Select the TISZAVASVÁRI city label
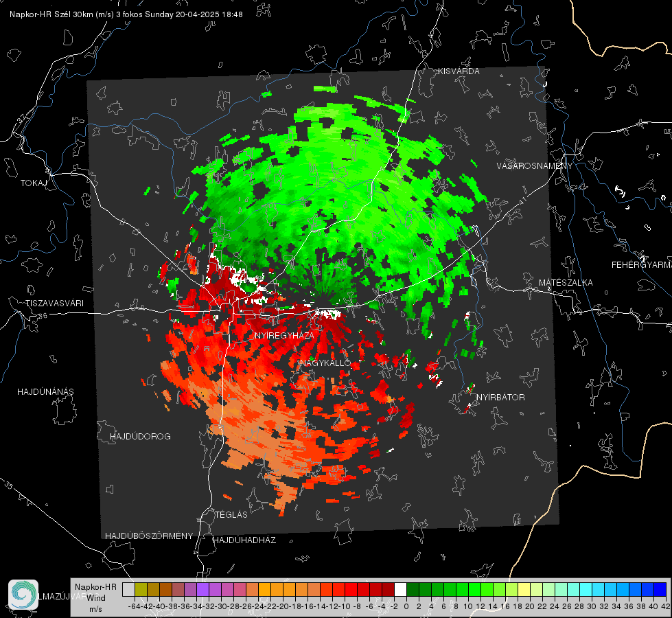 (x=54, y=304)
